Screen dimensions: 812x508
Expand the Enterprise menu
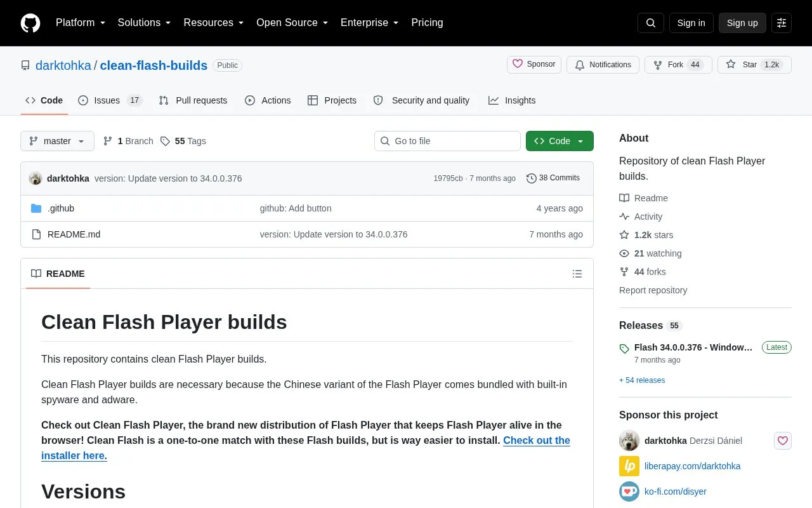coord(370,23)
